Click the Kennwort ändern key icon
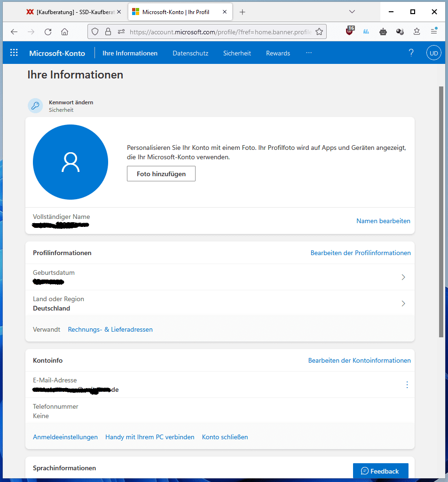The image size is (448, 482). pos(35,106)
